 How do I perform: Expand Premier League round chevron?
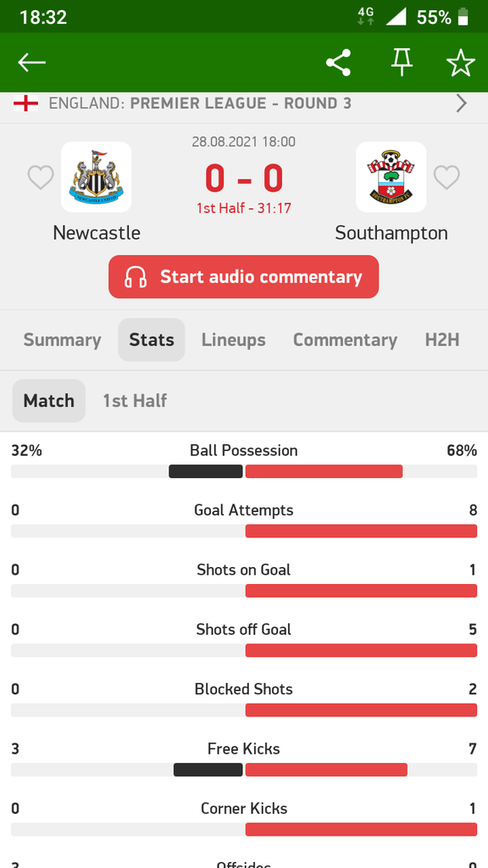point(462,103)
